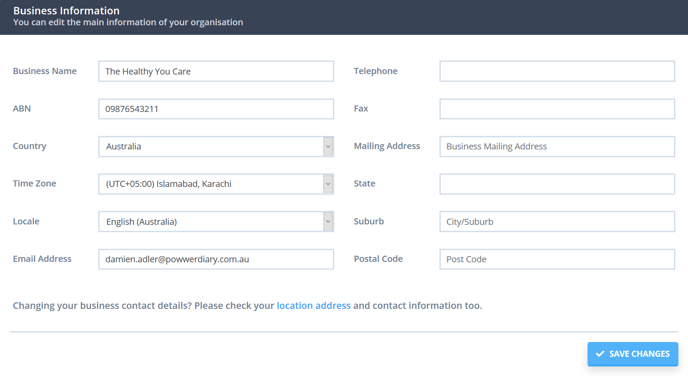Click into the Fax field
688x376 pixels.
click(x=557, y=109)
